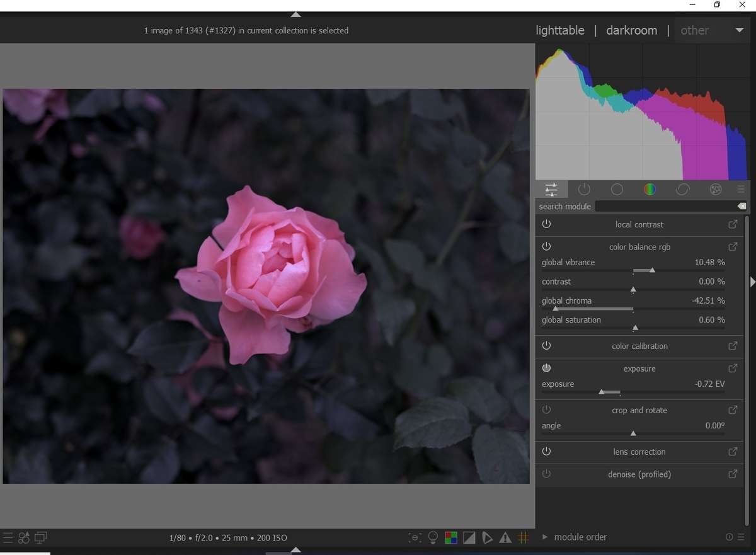Toggle raw overexposed indicator icon
Image resolution: width=756 pixels, height=555 pixels.
pos(450,537)
